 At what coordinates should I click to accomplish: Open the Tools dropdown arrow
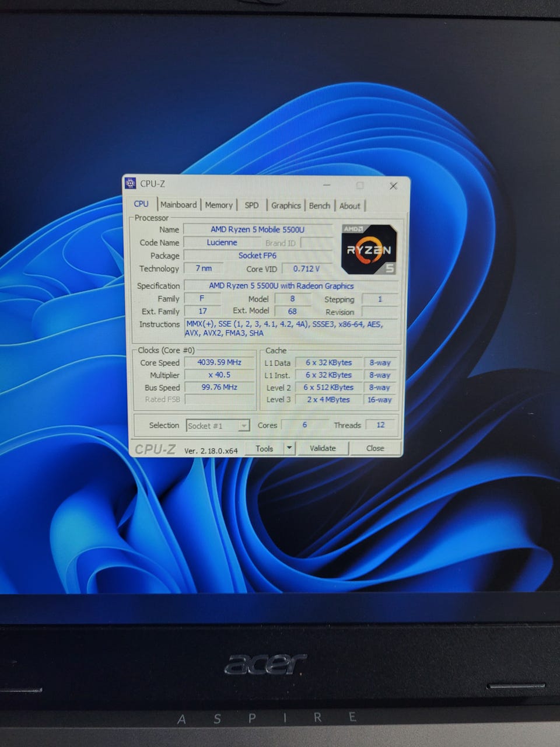tap(289, 448)
